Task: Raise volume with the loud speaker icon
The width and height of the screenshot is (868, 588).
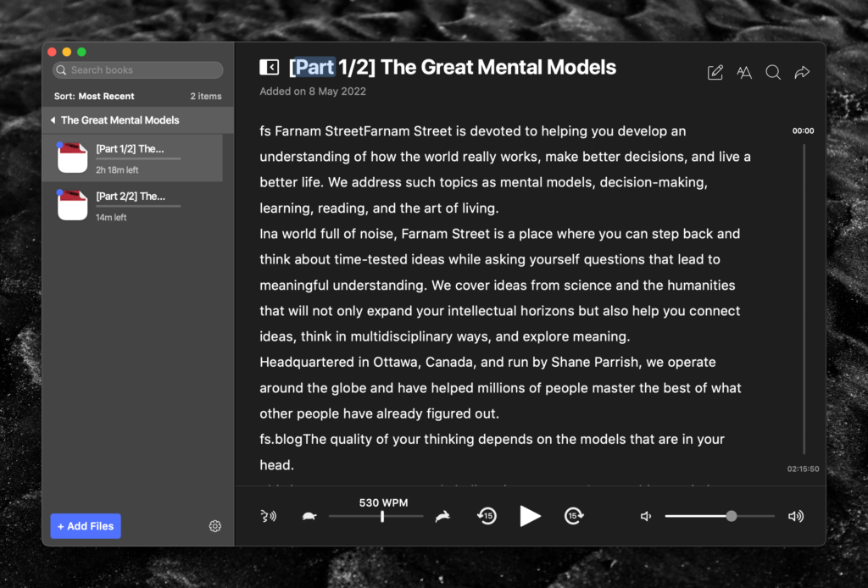Action: coord(796,516)
